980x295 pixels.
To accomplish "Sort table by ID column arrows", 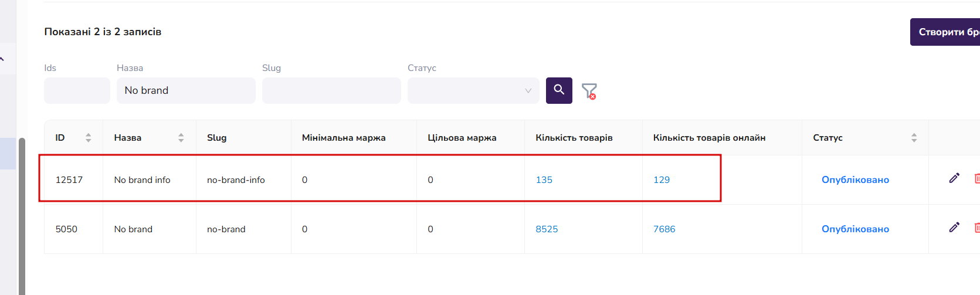I will tap(88, 137).
